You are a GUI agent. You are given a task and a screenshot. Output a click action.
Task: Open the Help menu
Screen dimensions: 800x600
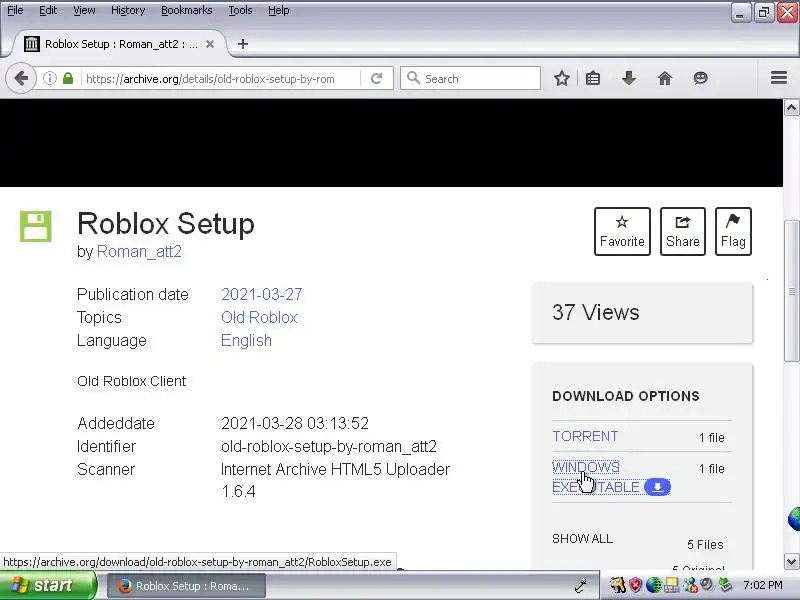pyautogui.click(x=279, y=10)
